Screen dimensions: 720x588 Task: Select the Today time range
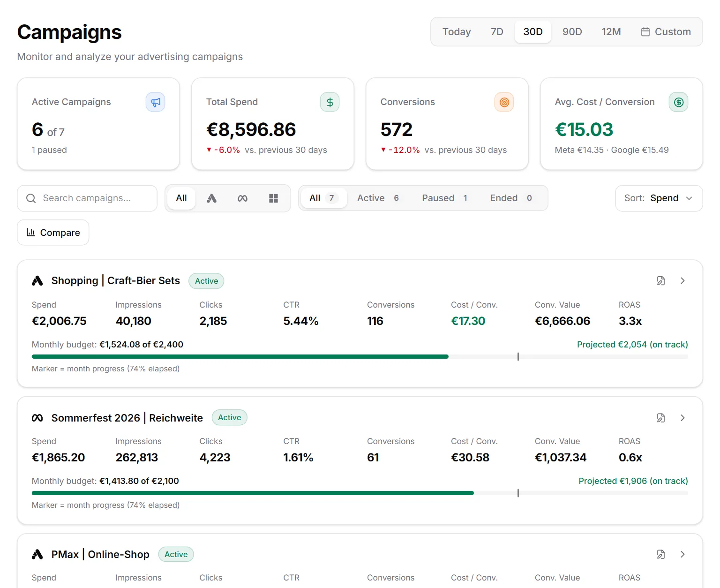tap(457, 32)
